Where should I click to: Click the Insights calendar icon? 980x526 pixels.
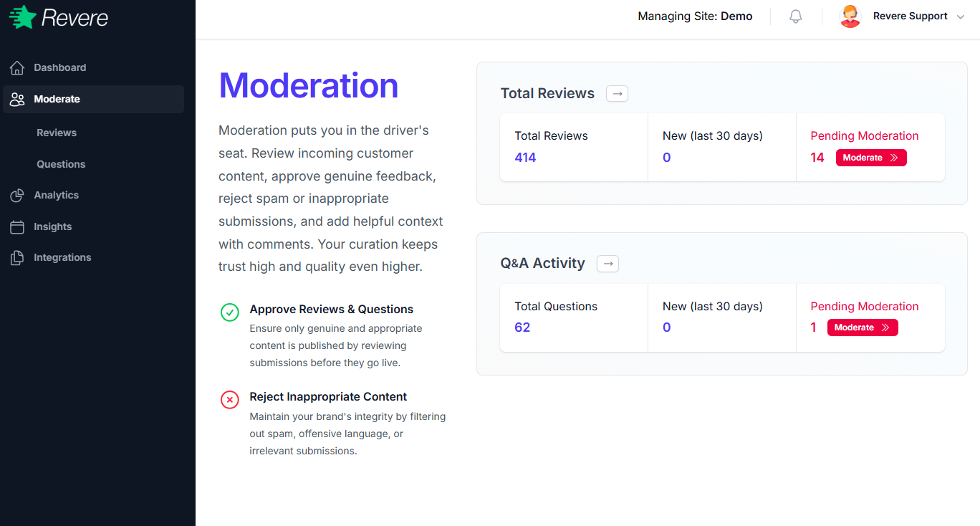pos(16,226)
